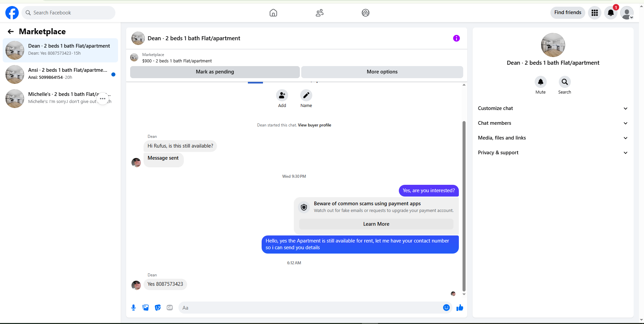
Task: Open the Facebook logo home link
Action: click(x=12, y=13)
